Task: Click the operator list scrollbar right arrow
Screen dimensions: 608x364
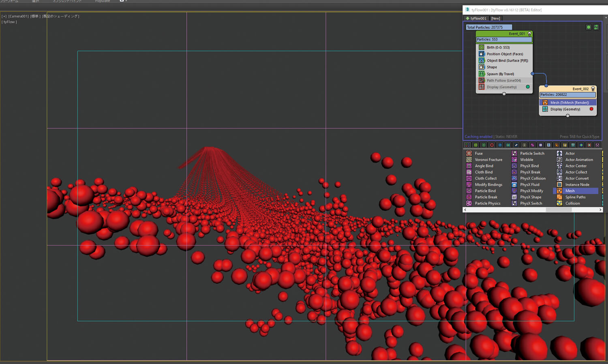Action: pyautogui.click(x=600, y=210)
